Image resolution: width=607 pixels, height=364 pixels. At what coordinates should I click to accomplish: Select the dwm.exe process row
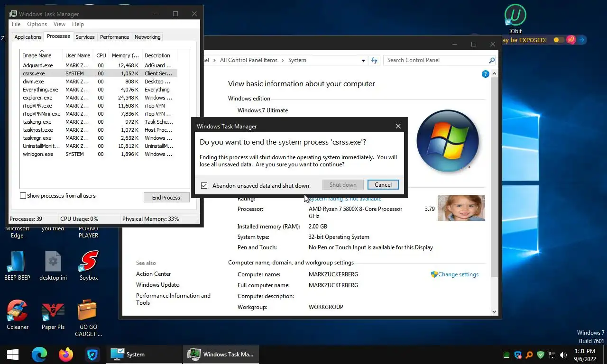tap(99, 82)
